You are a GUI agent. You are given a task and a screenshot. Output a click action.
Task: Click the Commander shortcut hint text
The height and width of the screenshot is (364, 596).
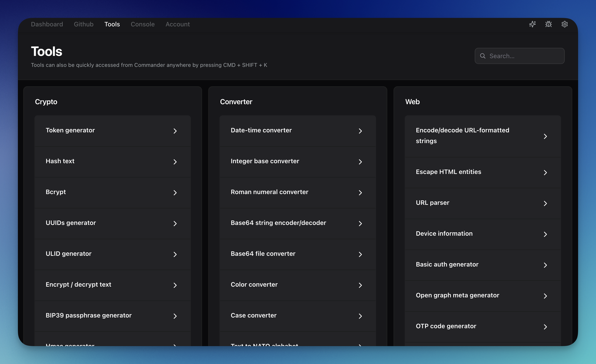pos(149,65)
